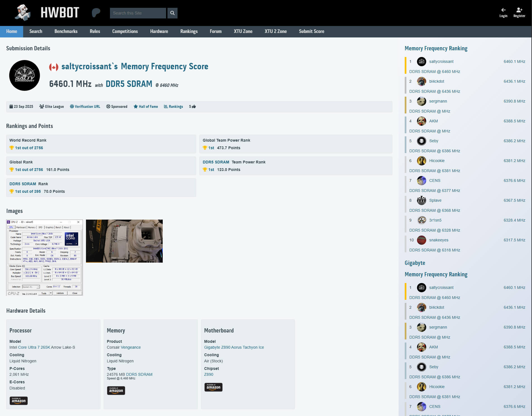Go to the Benchmarks menu
The height and width of the screenshot is (416, 532).
click(x=66, y=32)
